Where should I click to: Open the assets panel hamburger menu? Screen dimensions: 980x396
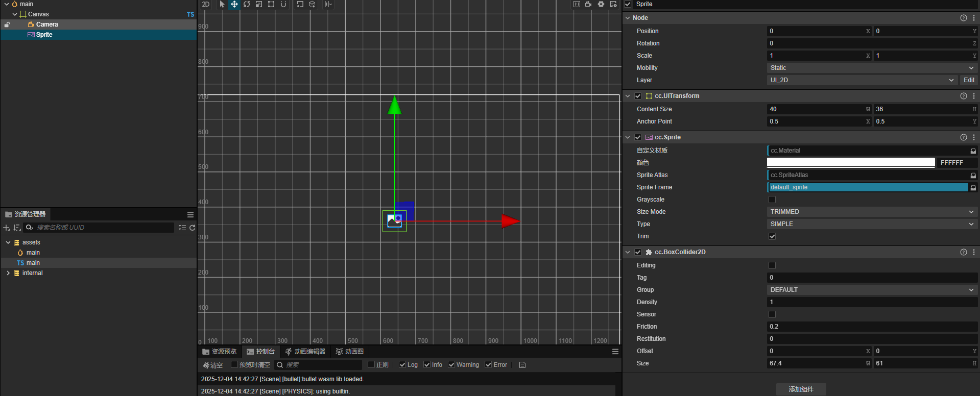[x=190, y=215]
